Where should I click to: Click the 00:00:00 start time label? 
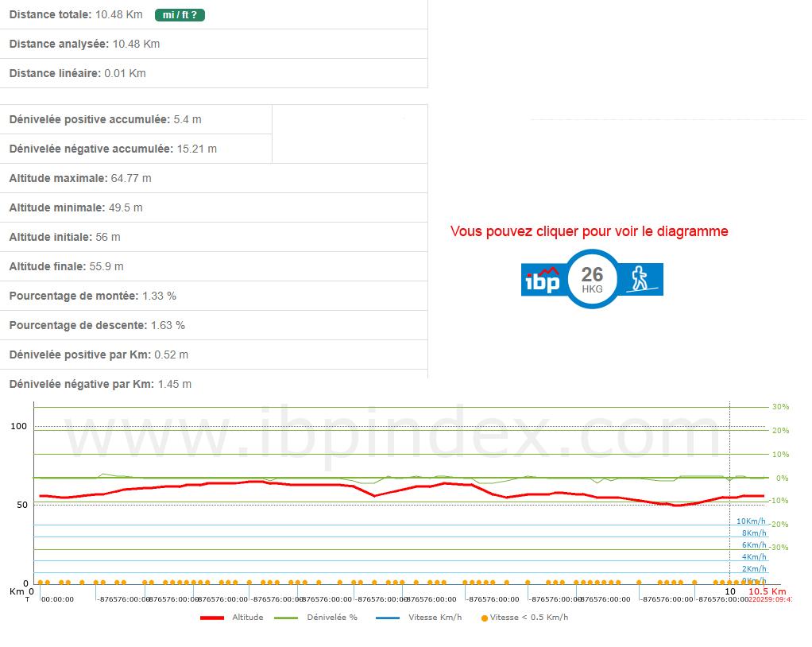(57, 599)
